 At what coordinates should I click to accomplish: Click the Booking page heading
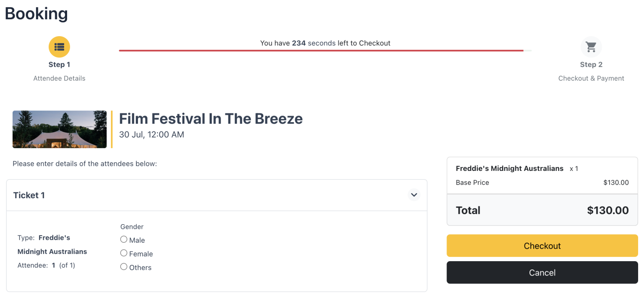(36, 13)
